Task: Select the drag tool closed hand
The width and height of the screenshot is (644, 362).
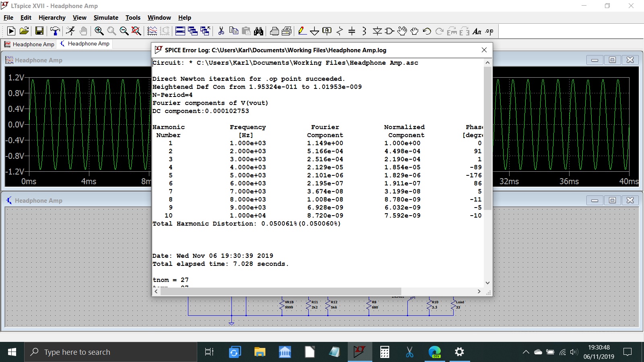Action: click(415, 31)
